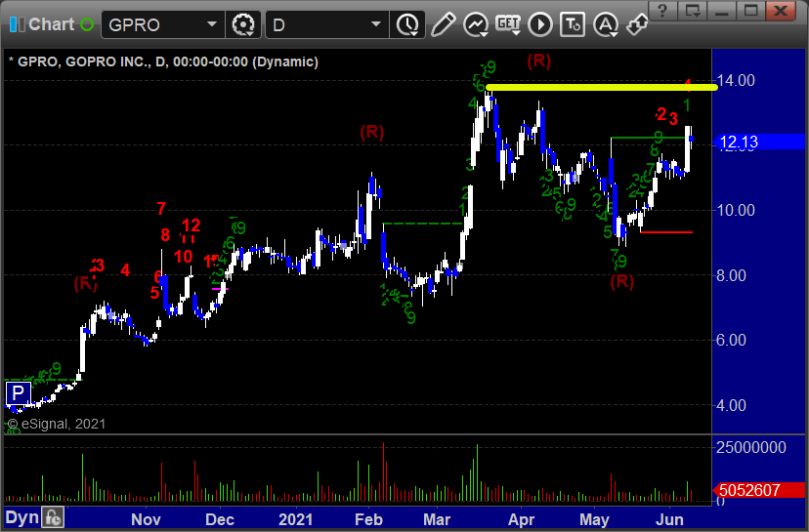Open the window options dropdown button

(693, 11)
